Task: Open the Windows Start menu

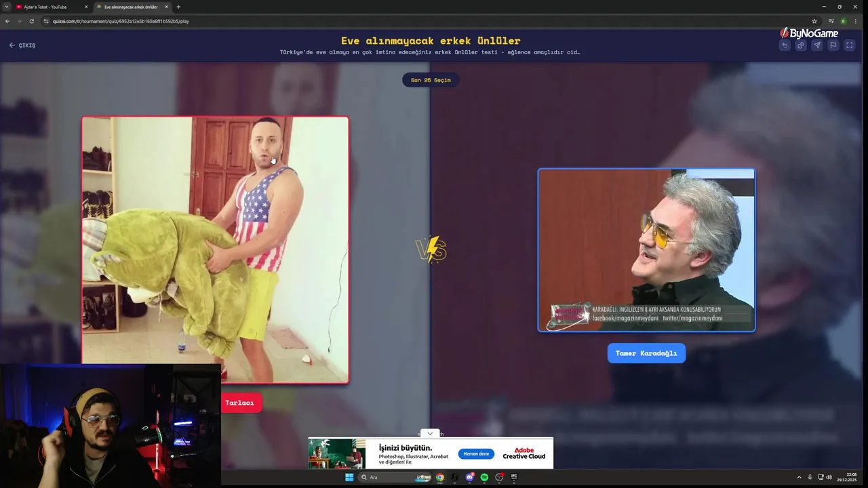Action: click(x=349, y=477)
